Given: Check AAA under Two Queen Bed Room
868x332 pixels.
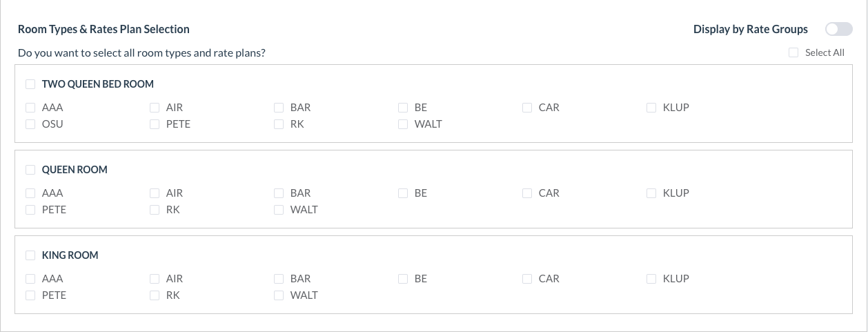Looking at the screenshot, I should (x=30, y=108).
